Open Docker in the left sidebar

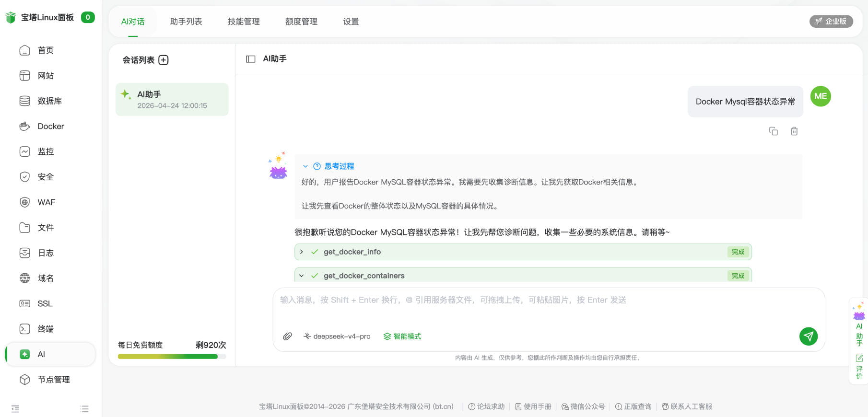coord(50,126)
